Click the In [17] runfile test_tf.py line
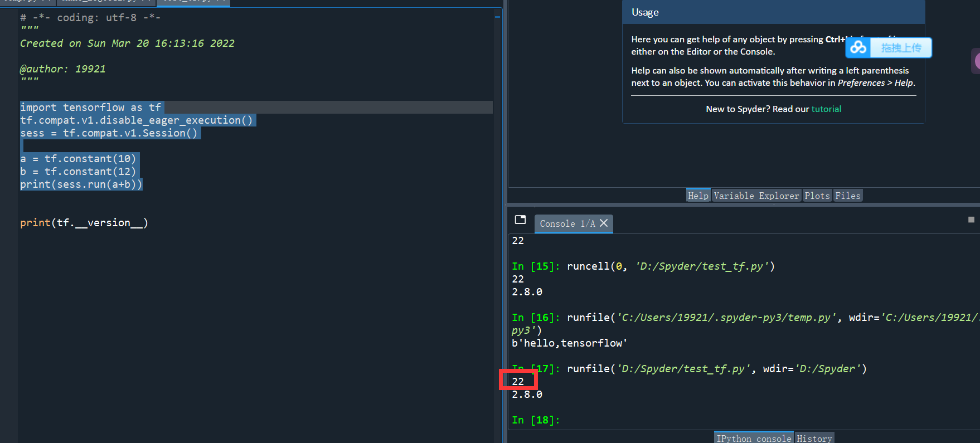Screen dimensions: 980x443 point(690,369)
